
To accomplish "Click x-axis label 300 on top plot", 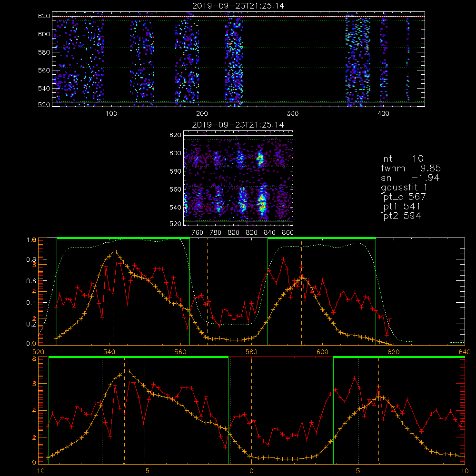I will click(x=293, y=114).
